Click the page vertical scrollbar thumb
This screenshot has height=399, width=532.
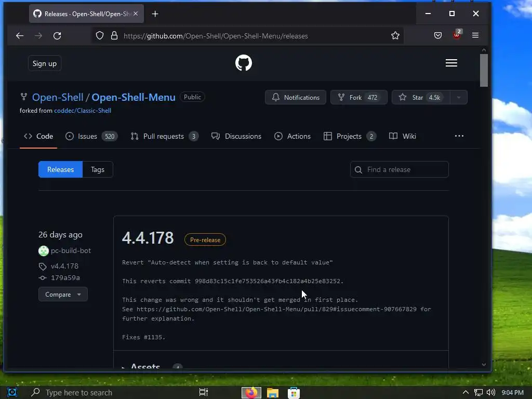click(484, 70)
